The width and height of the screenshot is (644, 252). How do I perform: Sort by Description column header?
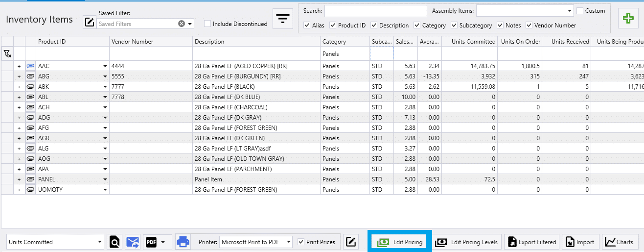(x=257, y=42)
